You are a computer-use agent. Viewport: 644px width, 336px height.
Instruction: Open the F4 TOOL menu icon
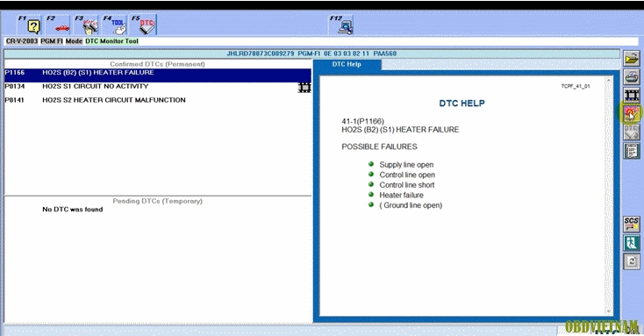115,25
